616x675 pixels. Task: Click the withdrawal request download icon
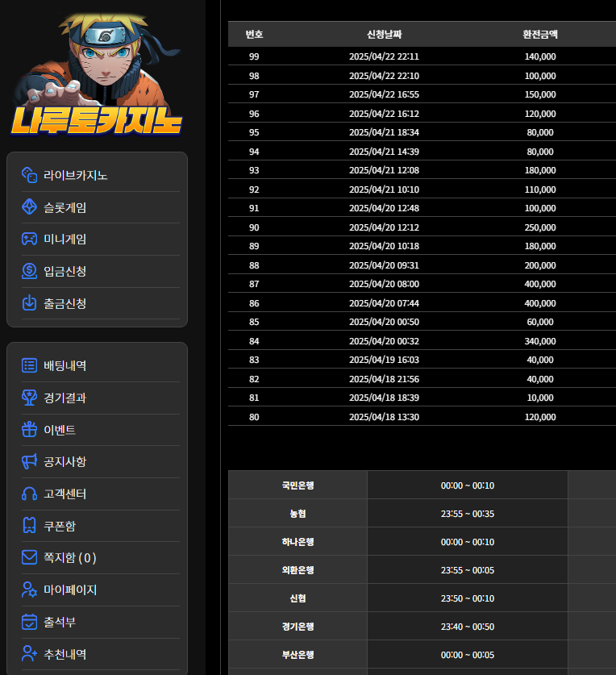(x=30, y=303)
